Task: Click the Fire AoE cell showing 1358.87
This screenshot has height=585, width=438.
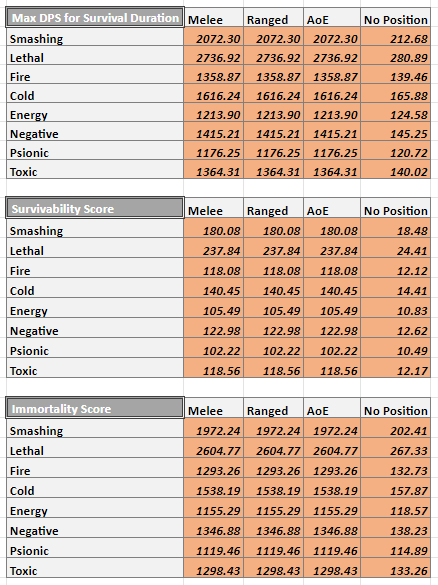Action: [332, 76]
